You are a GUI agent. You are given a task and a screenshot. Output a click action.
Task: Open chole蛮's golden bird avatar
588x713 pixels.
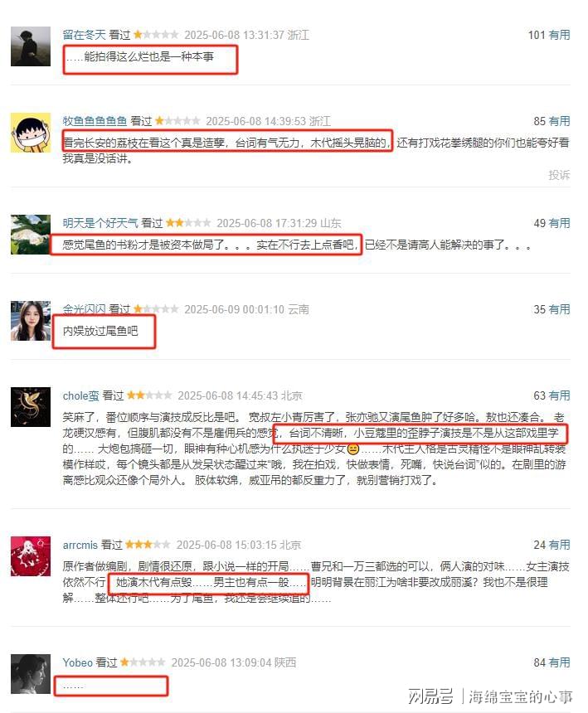(x=31, y=407)
